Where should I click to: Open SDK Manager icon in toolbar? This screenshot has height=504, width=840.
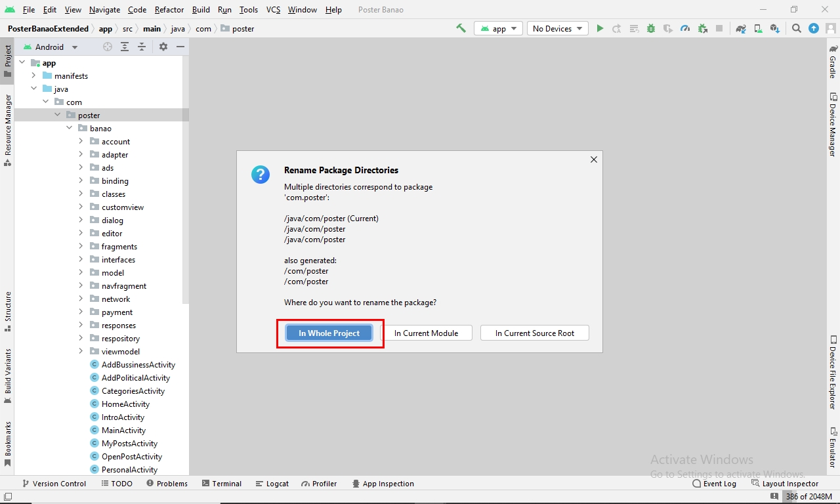pyautogui.click(x=775, y=28)
